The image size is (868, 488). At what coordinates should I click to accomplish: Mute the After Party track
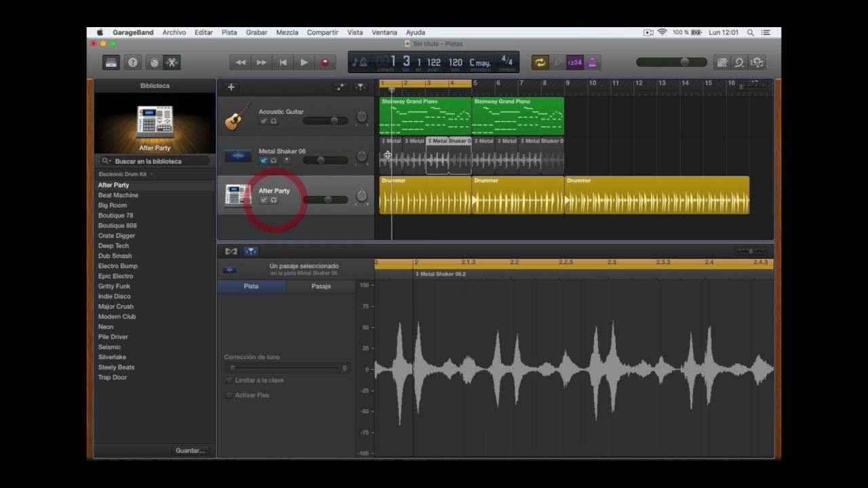click(264, 200)
